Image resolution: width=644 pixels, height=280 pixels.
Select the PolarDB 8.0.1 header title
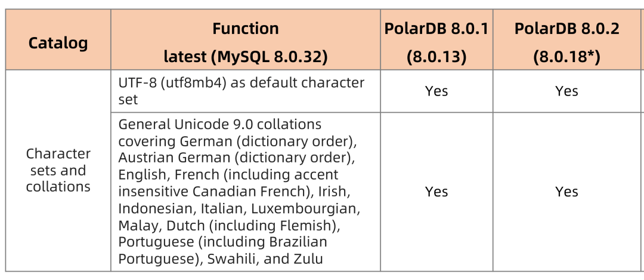coord(436,29)
